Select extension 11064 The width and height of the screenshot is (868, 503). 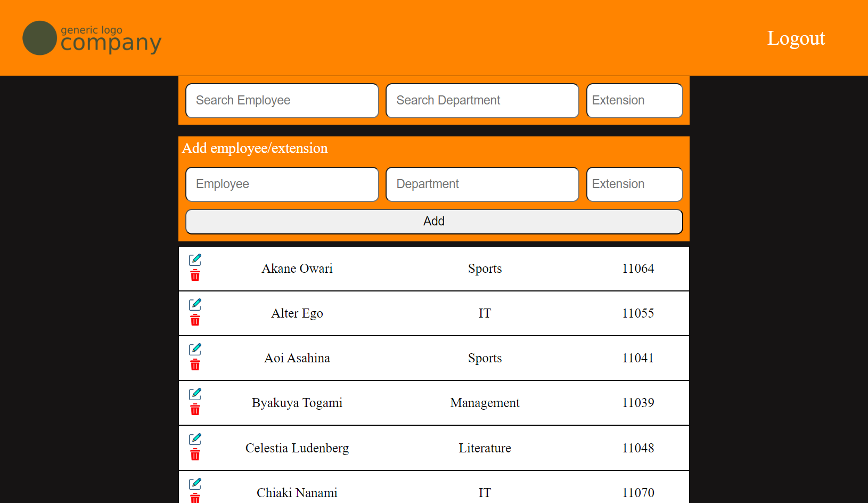638,269
